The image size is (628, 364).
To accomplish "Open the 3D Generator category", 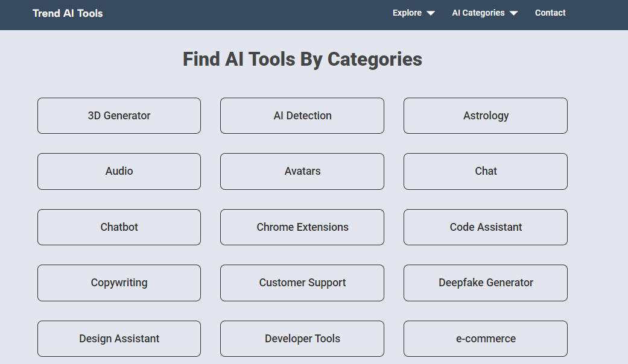I will pyautogui.click(x=119, y=116).
